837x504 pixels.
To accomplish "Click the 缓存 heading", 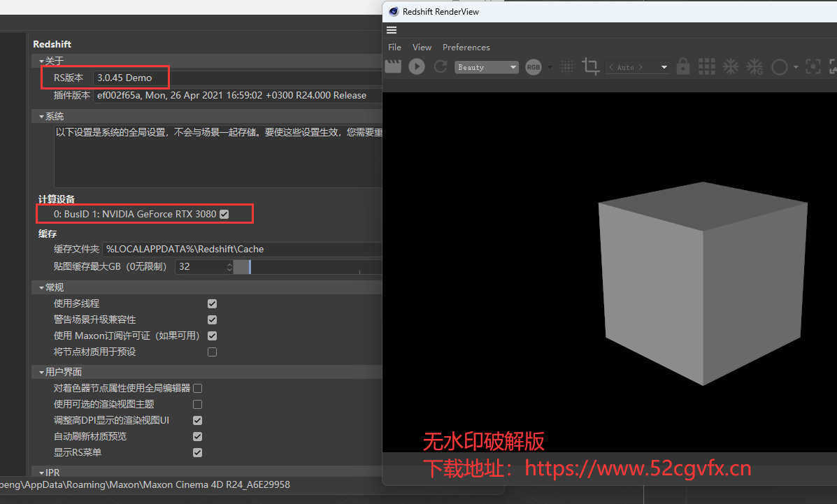I will pos(48,234).
